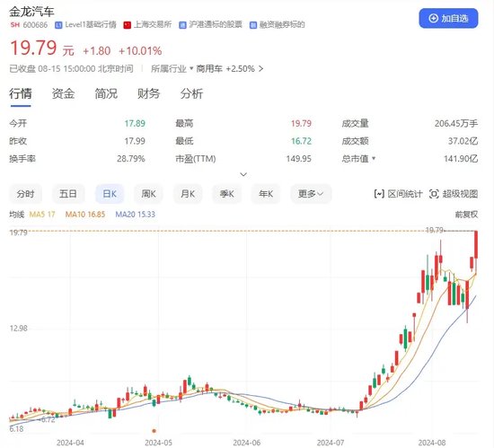Click the MA20 15.33 moving average label

[x=135, y=215]
